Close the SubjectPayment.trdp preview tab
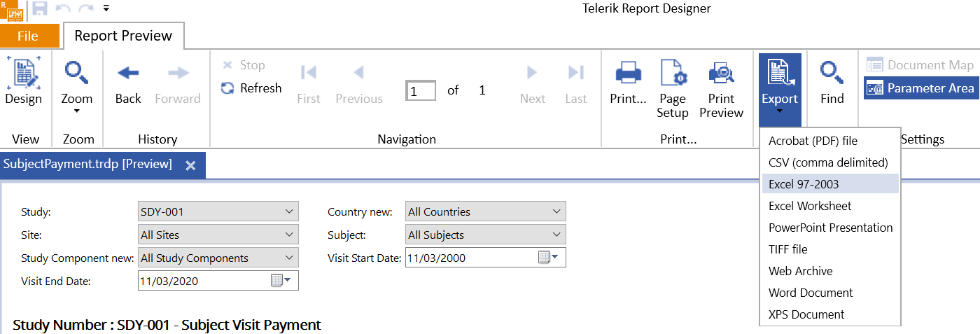The width and height of the screenshot is (980, 334). (x=190, y=166)
